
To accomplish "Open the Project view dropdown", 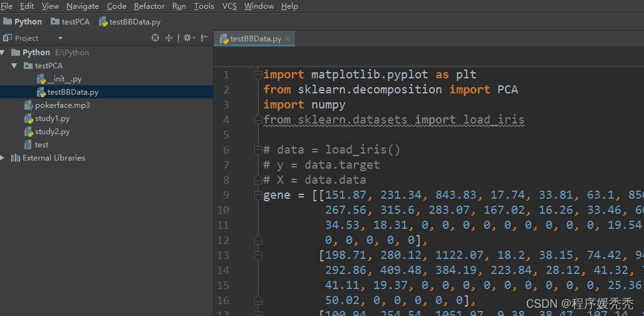I will click(x=60, y=38).
